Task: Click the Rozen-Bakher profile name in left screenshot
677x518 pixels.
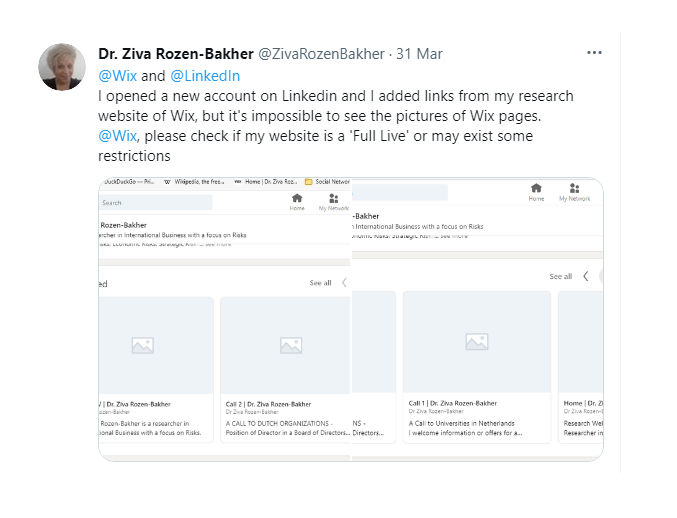Action: pyautogui.click(x=123, y=225)
